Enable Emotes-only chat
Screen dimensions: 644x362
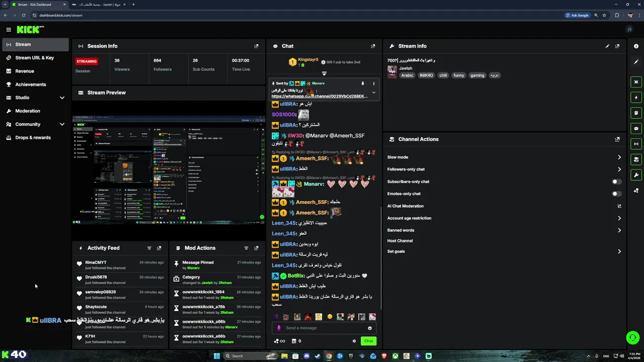pos(616,194)
